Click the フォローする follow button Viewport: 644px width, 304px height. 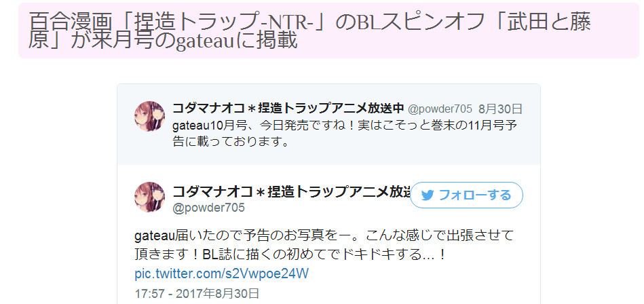[466, 195]
